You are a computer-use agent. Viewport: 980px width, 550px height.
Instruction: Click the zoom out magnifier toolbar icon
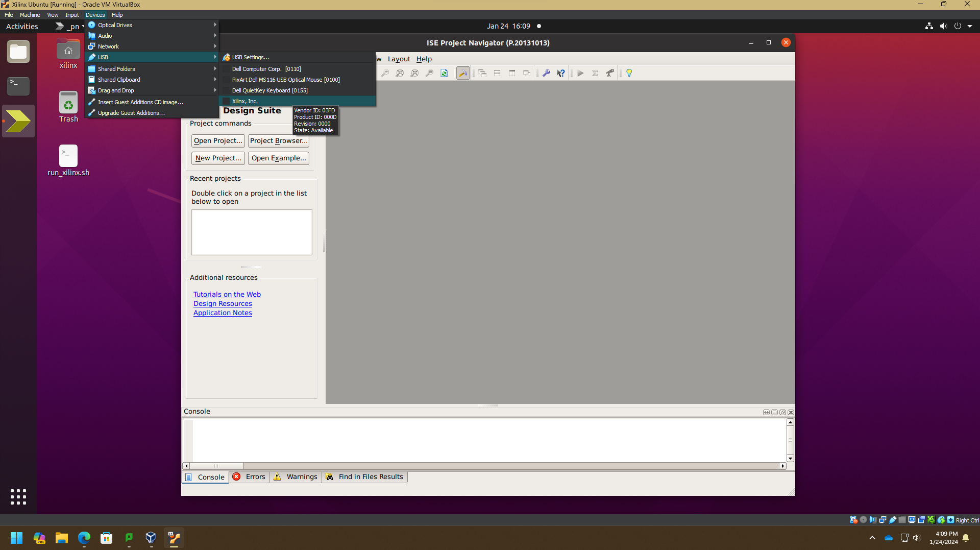(385, 73)
